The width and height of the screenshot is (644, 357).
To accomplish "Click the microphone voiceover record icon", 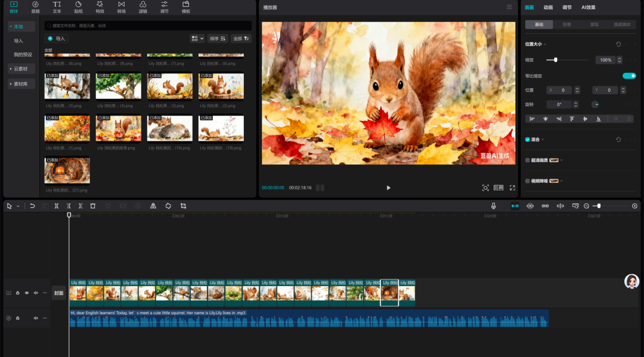I will coord(494,206).
